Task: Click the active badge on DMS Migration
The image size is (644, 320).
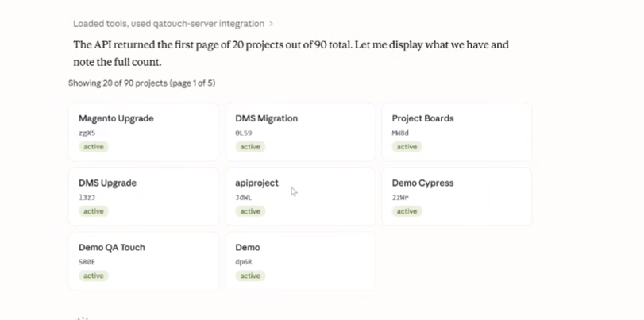Action: click(x=250, y=147)
